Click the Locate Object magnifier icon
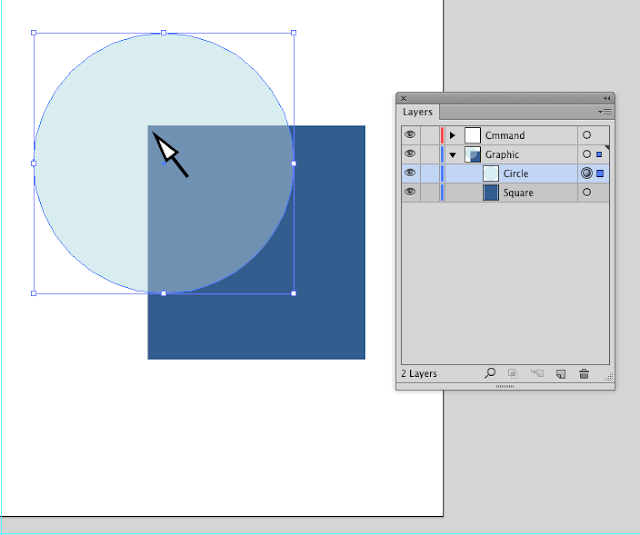The width and height of the screenshot is (640, 535). (490, 373)
